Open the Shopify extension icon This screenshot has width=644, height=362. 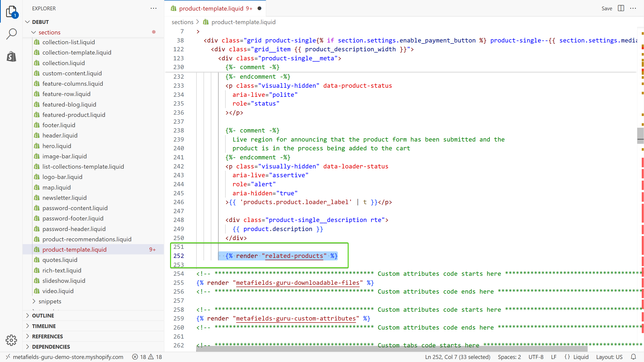click(11, 56)
